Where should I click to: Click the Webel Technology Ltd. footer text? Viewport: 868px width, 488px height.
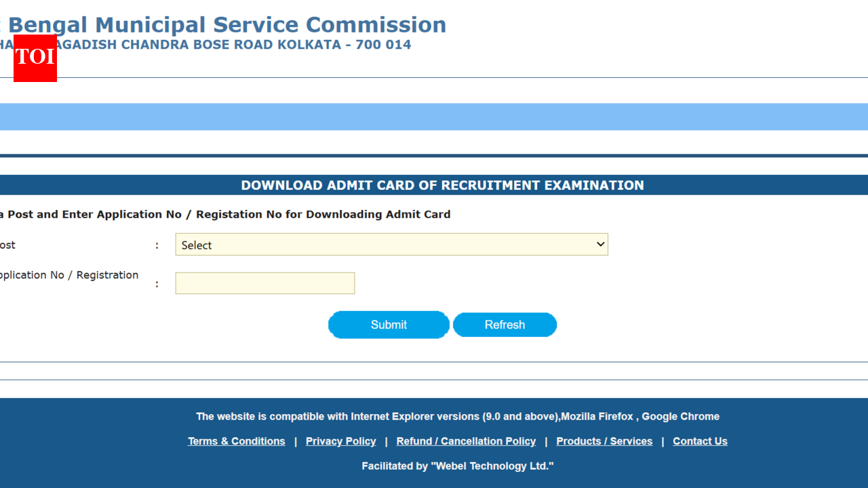click(x=458, y=466)
